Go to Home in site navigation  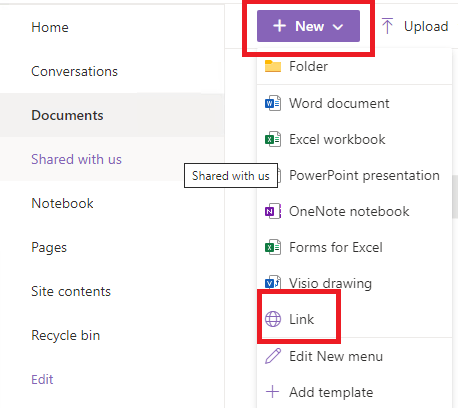pos(50,27)
